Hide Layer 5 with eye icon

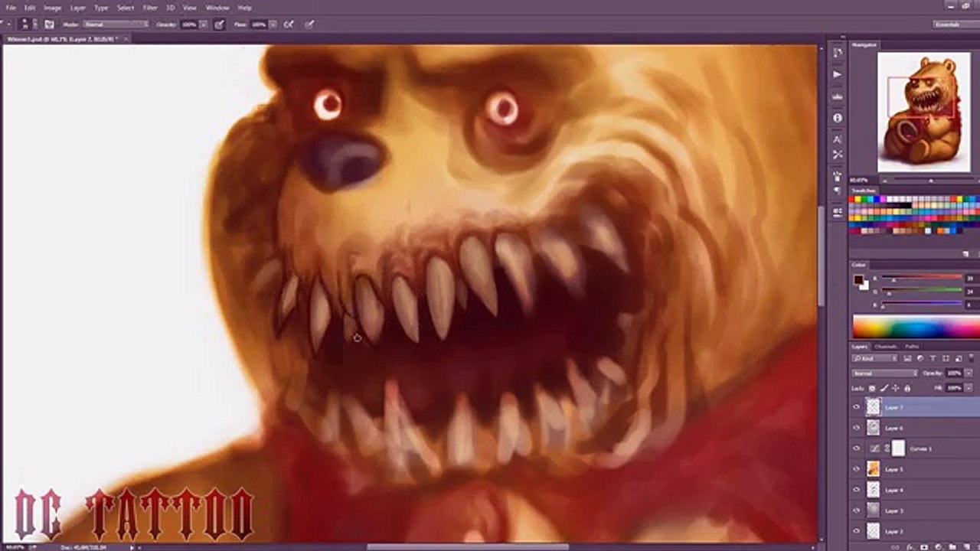click(x=857, y=469)
